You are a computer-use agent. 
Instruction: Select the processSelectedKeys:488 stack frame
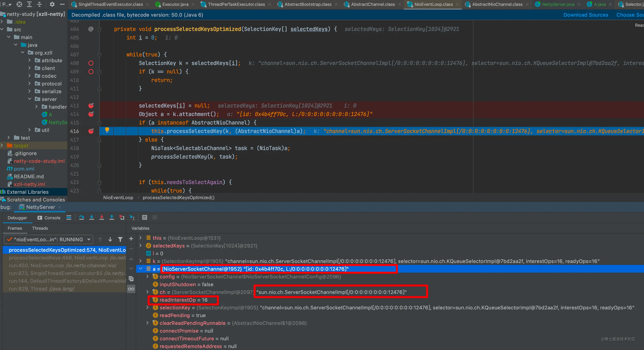click(65, 258)
